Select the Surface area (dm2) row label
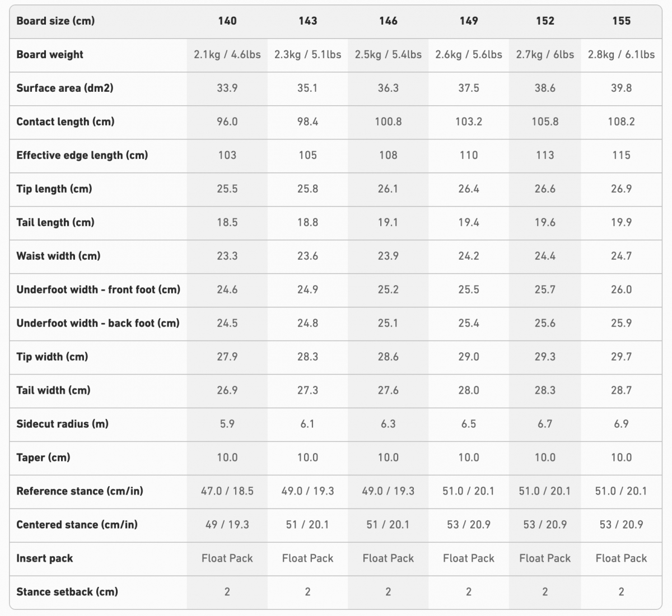This screenshot has height=616, width=672. [x=65, y=88]
